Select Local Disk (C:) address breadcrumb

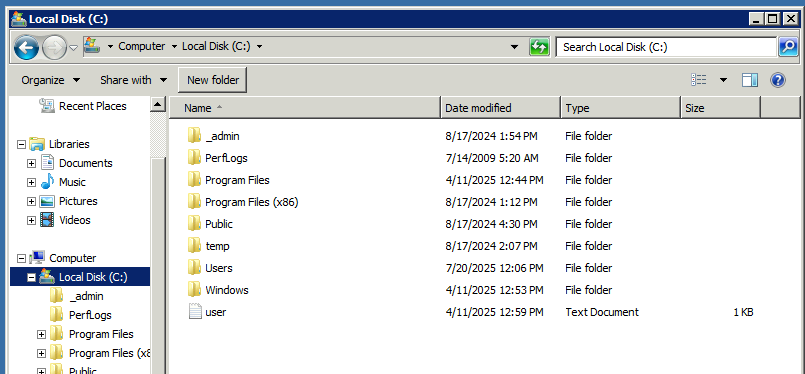(216, 46)
